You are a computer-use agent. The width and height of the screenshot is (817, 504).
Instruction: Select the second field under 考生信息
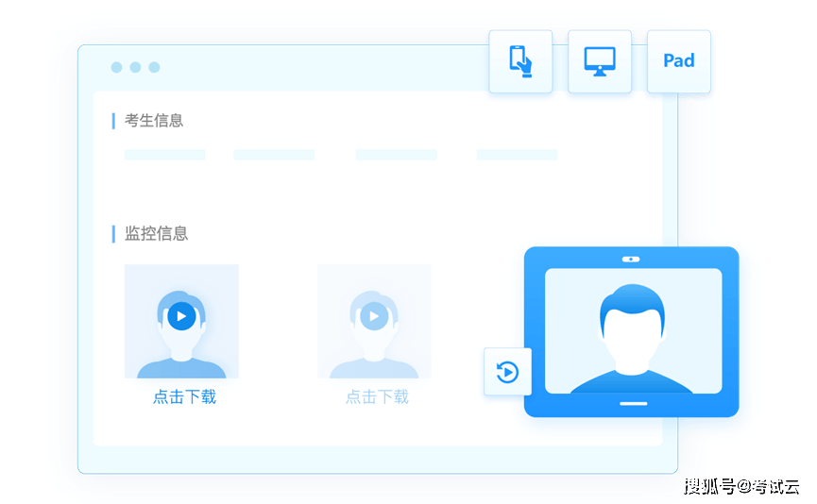[274, 155]
